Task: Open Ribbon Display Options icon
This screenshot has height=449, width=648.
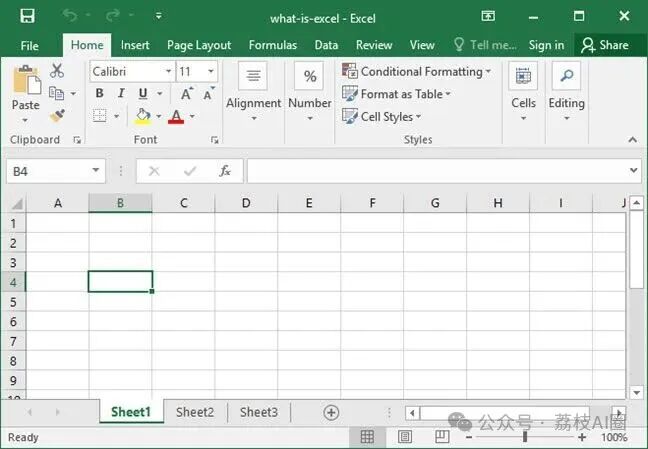Action: 488,16
